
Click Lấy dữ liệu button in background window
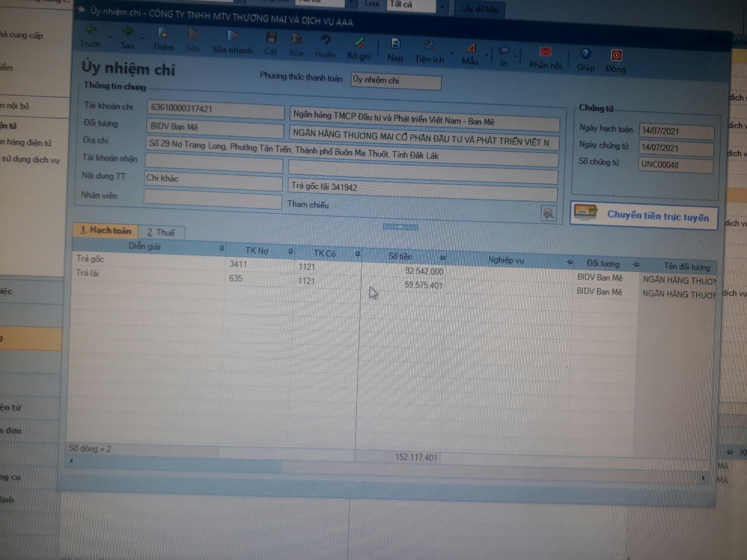pos(480,9)
